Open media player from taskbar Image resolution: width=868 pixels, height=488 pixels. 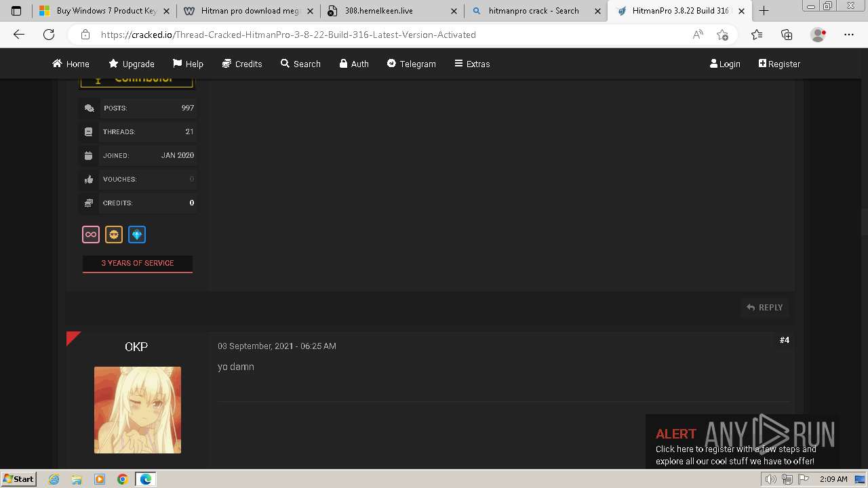tap(100, 479)
